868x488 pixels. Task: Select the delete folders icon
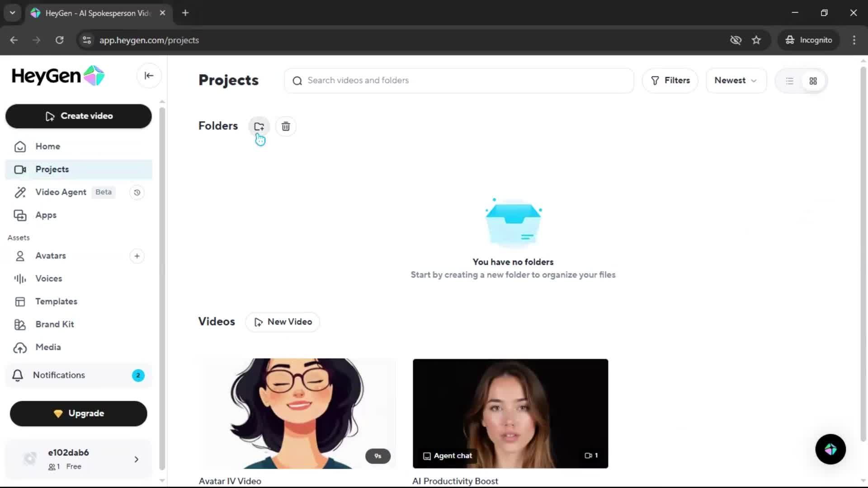[286, 126]
